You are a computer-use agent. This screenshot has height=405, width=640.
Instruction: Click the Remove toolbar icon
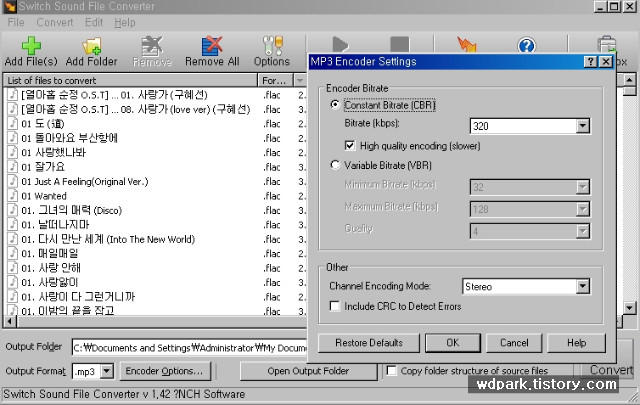coord(152,46)
